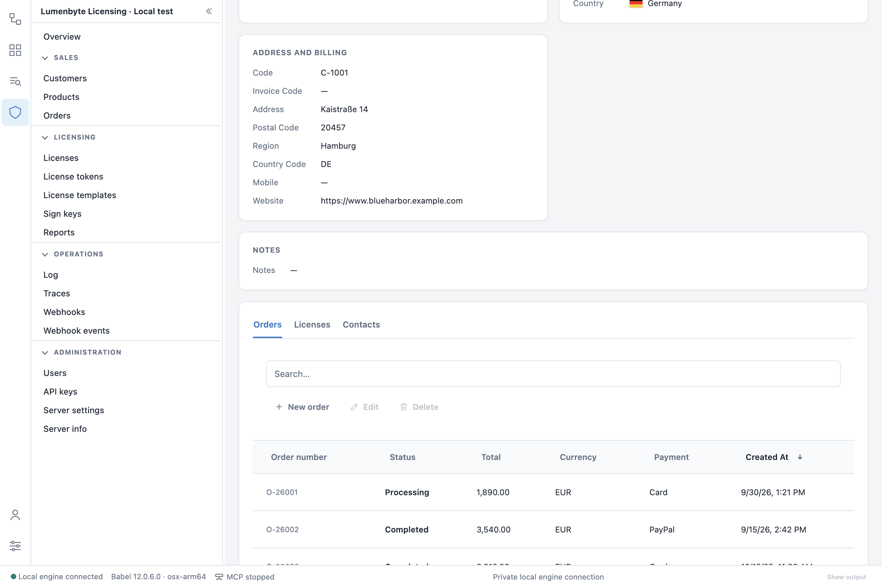Sort by the Currency column header
This screenshot has width=882, height=588.
point(578,457)
